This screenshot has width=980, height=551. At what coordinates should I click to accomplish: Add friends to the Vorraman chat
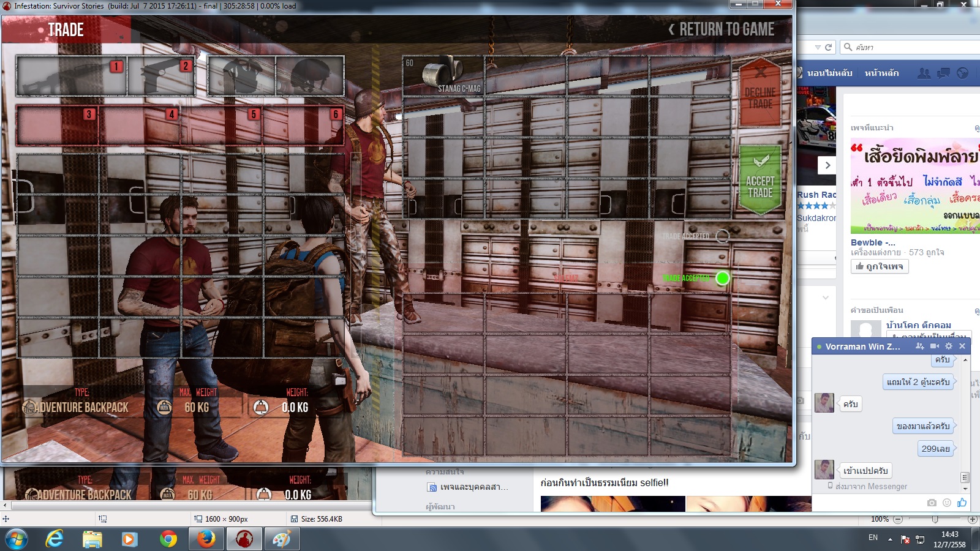[x=919, y=347]
